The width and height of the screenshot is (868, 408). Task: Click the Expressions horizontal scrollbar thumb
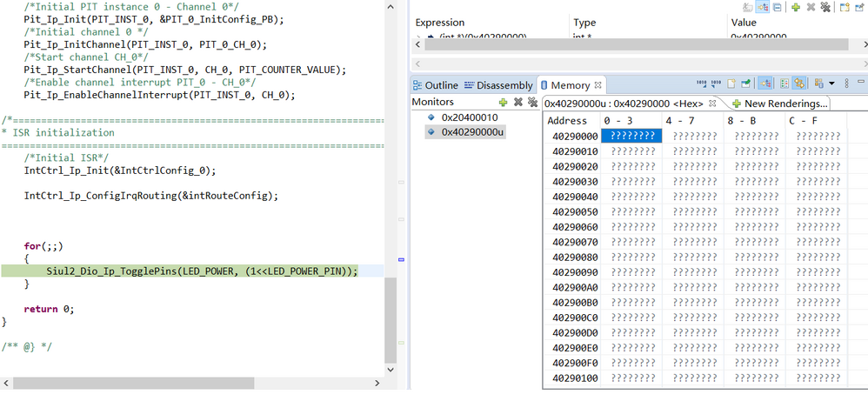click(636, 44)
